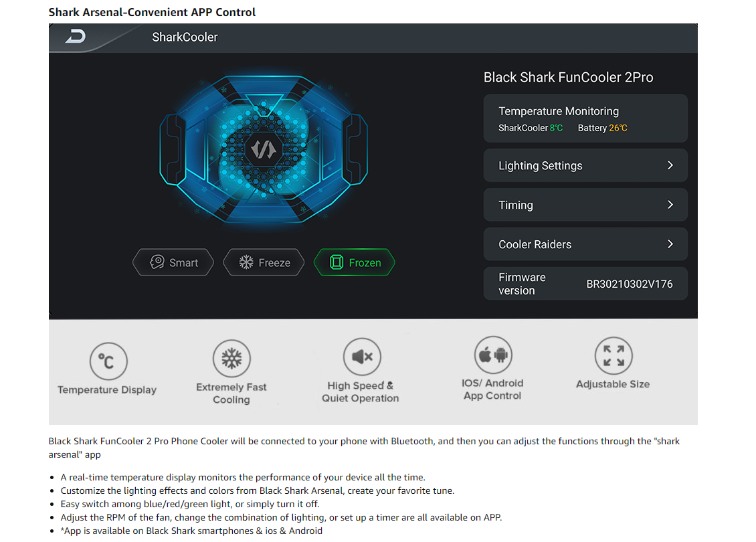Screen dimensions: 756x542
Task: Click the Adjustable Size arrows icon
Action: (x=613, y=356)
